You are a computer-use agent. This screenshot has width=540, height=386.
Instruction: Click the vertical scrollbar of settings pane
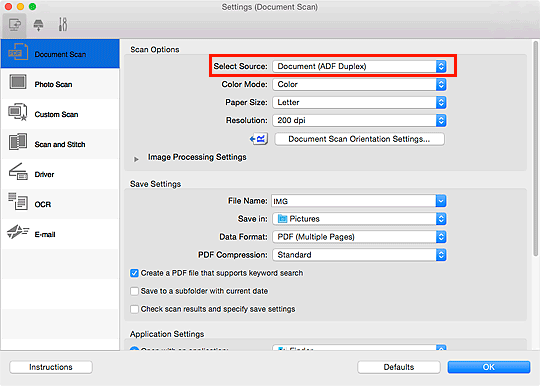click(536, 148)
